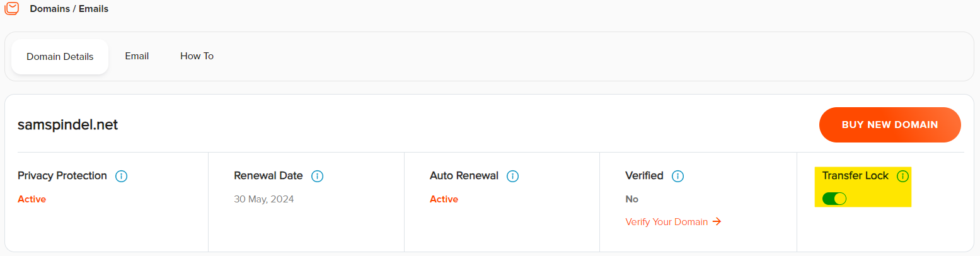Image resolution: width=980 pixels, height=256 pixels.
Task: Click the No status under Verified
Action: 631,199
